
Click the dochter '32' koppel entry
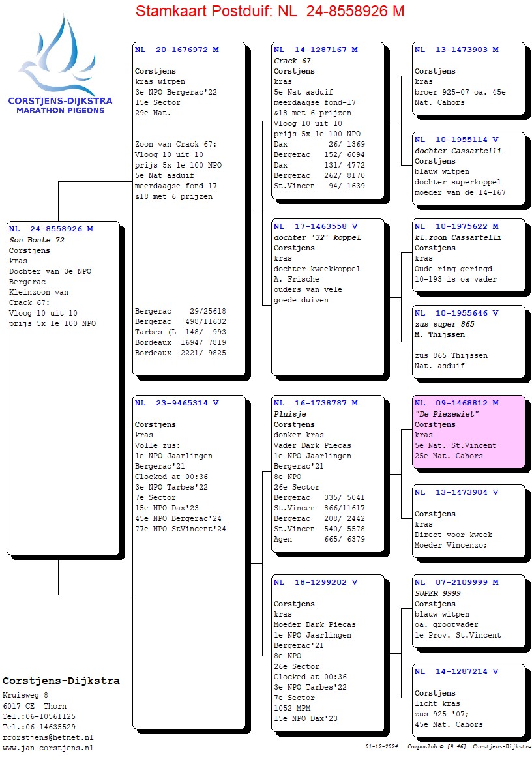coord(317,237)
